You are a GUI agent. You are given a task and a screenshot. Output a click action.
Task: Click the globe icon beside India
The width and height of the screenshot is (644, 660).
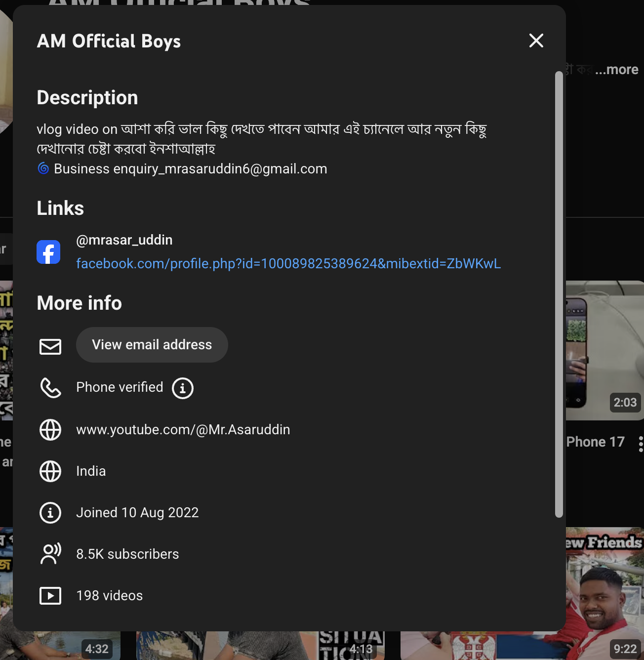coord(50,471)
